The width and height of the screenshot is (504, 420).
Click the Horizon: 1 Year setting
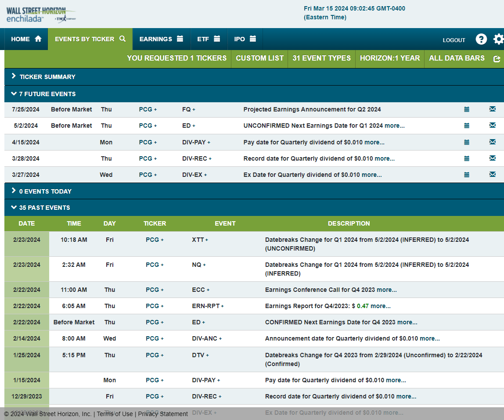(389, 58)
